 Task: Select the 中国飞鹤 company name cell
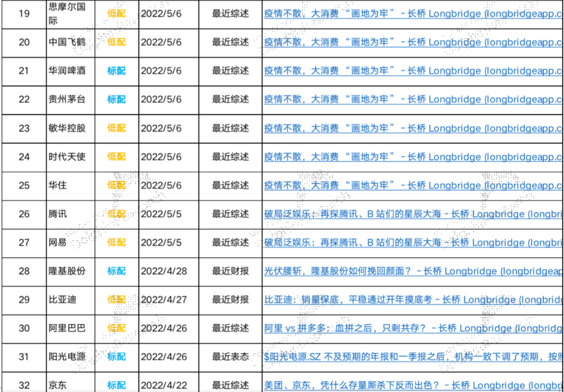click(x=70, y=42)
